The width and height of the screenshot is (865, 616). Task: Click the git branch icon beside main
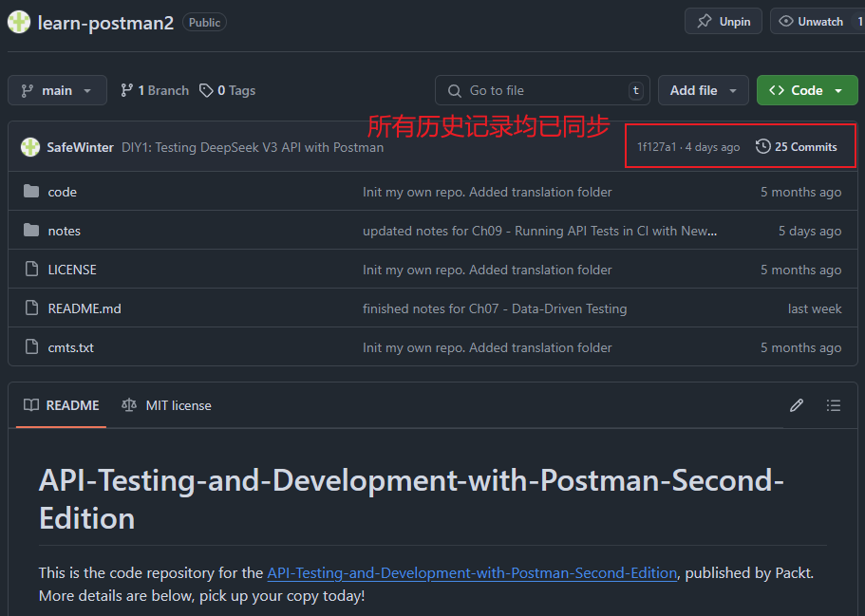pos(27,90)
